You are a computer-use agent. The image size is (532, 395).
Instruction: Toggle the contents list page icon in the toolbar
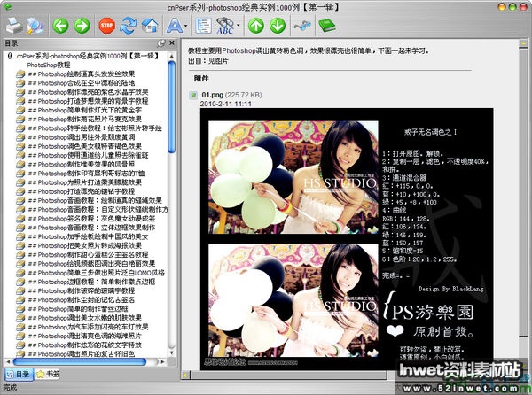pyautogui.click(x=203, y=26)
